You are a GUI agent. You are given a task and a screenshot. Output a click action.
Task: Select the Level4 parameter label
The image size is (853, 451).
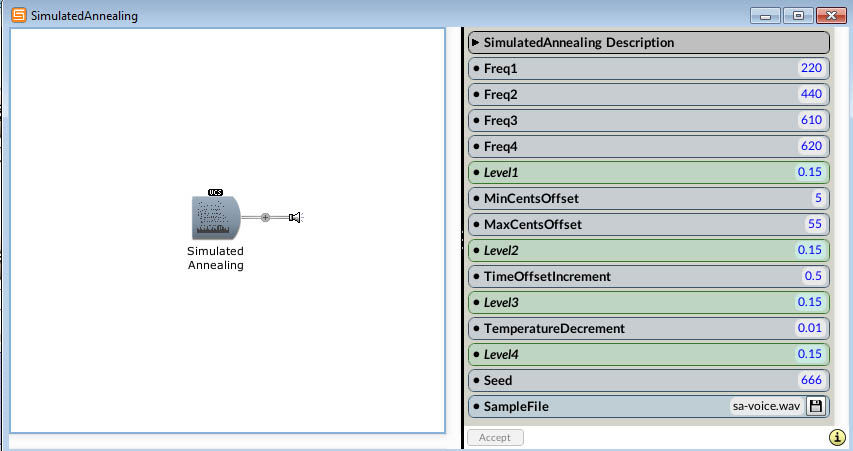click(501, 355)
